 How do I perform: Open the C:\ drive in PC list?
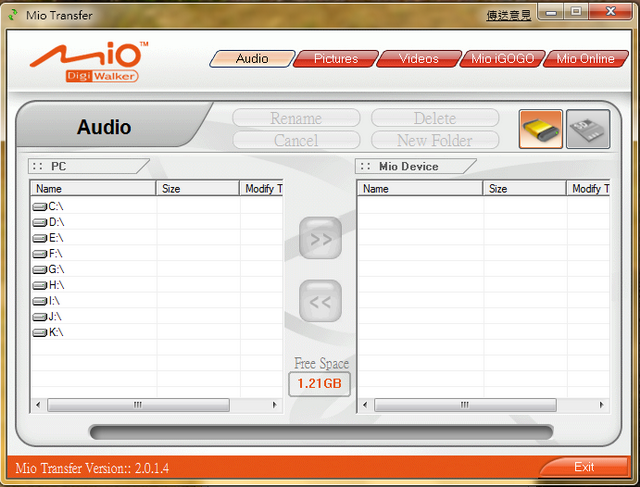(x=48, y=206)
